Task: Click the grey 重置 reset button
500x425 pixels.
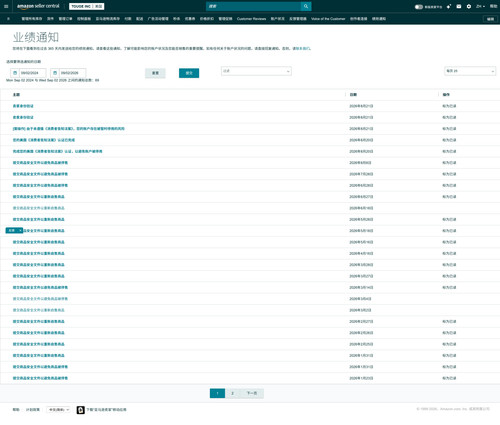Action: click(x=155, y=73)
